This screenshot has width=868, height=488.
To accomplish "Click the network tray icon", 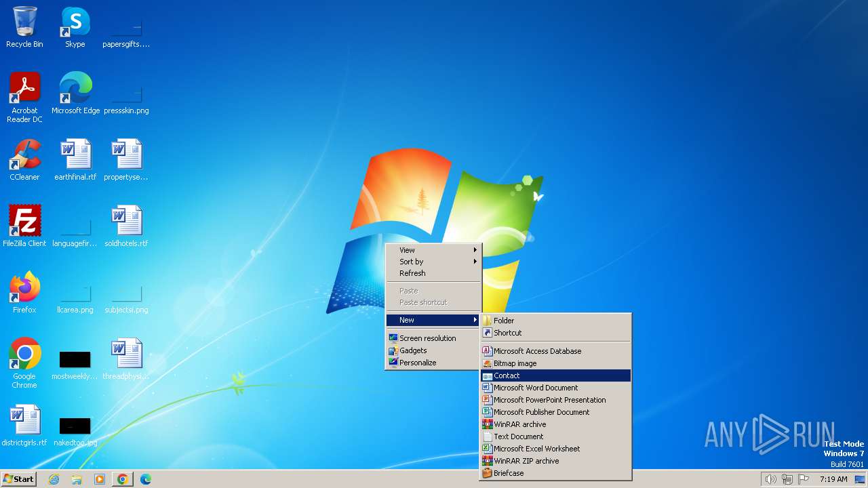I will (x=787, y=479).
